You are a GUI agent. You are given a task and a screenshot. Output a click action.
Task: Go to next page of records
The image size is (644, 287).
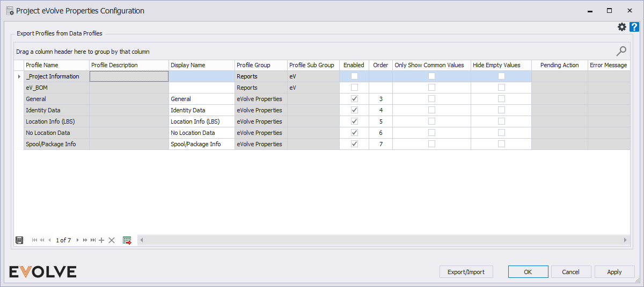(85, 240)
